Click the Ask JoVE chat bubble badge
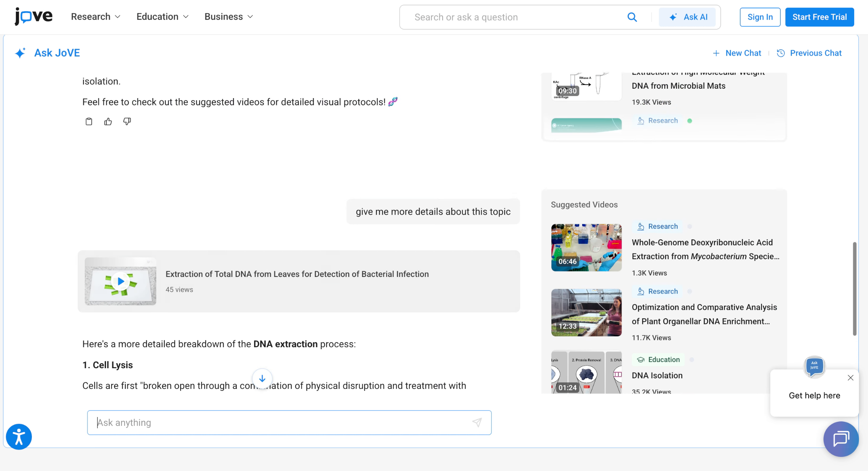 [x=814, y=366]
